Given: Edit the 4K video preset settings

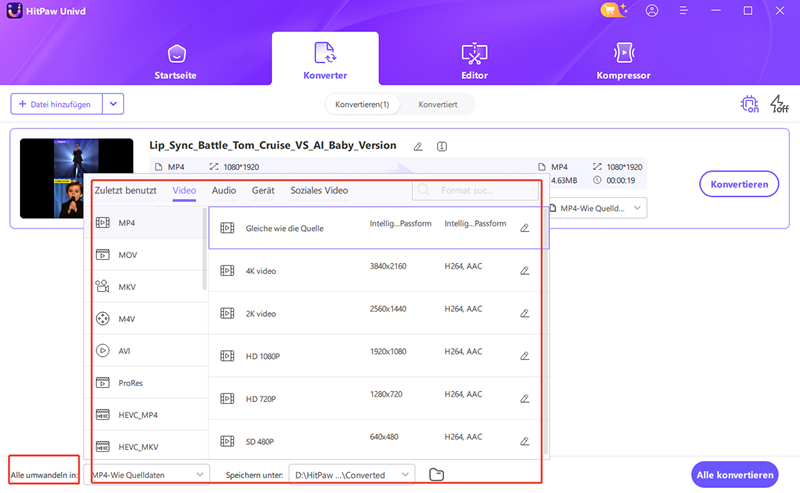Looking at the screenshot, I should (x=524, y=270).
